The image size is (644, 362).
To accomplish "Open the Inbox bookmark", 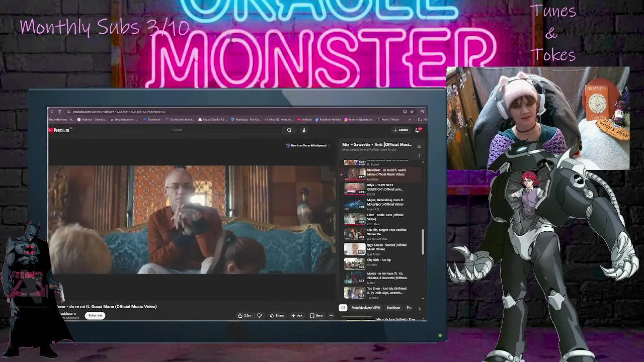I will point(278,120).
